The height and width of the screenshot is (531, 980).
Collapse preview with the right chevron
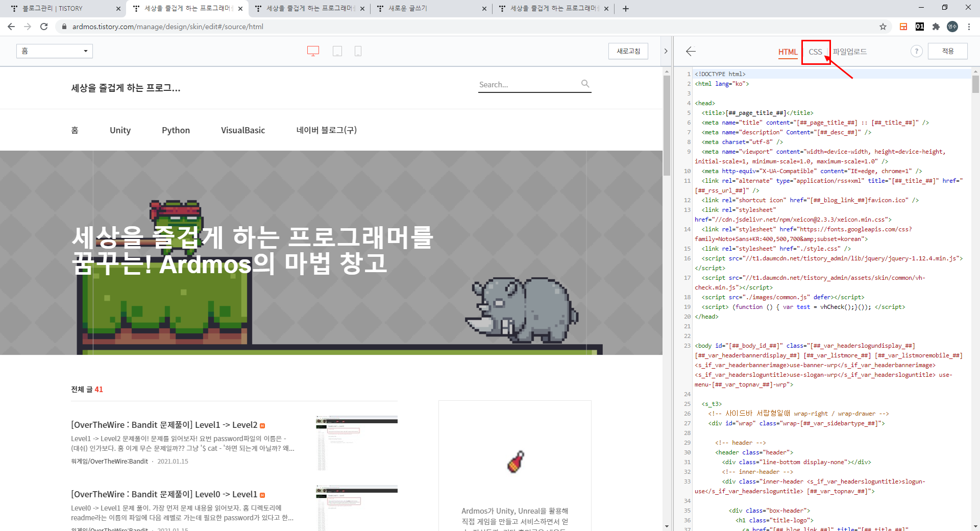(x=666, y=51)
